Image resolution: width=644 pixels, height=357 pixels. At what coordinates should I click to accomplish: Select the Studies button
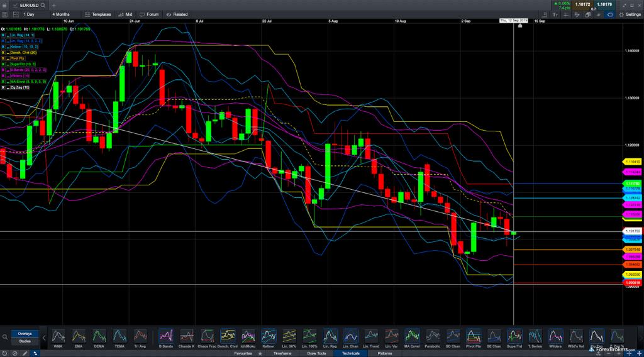click(25, 342)
